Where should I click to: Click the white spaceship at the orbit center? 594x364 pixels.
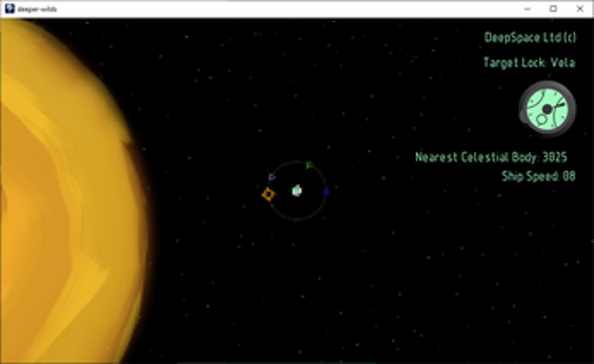297,190
